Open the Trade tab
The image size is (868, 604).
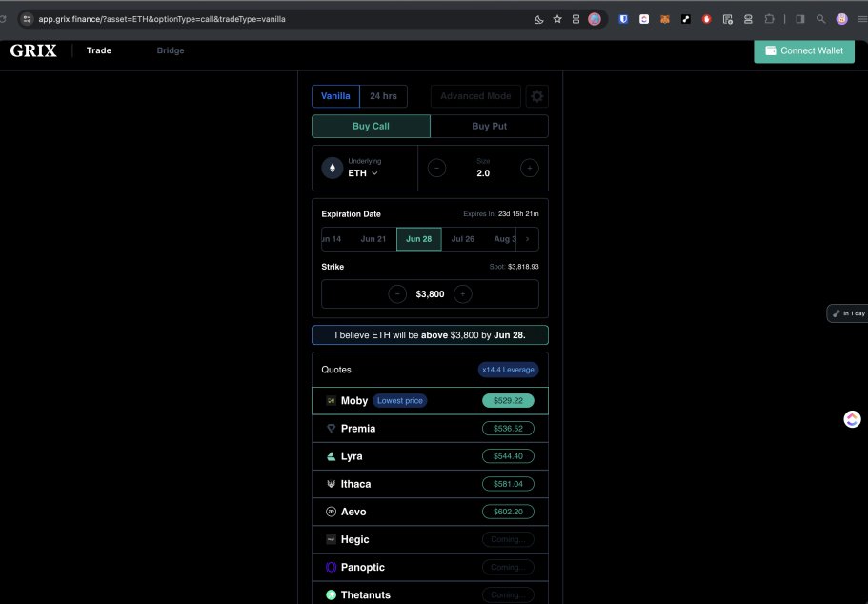coord(99,50)
